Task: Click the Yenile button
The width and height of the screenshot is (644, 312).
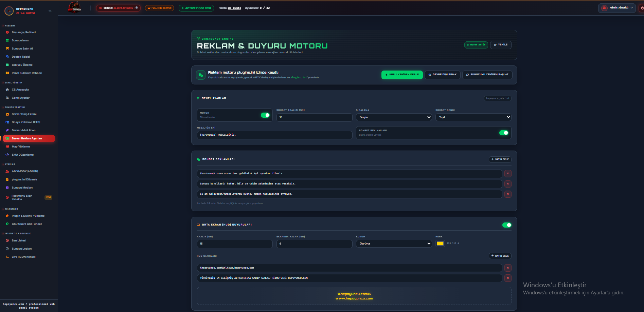Action: (x=501, y=45)
